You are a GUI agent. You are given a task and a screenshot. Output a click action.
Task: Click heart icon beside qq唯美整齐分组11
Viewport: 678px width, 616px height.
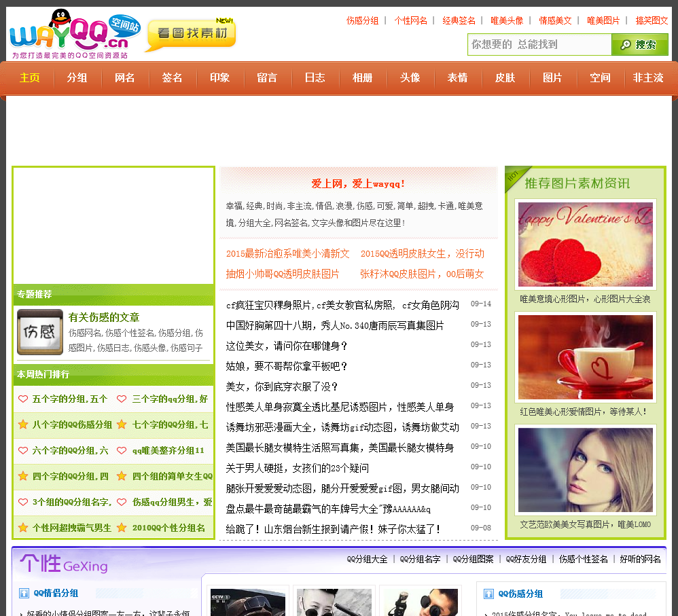click(x=122, y=450)
